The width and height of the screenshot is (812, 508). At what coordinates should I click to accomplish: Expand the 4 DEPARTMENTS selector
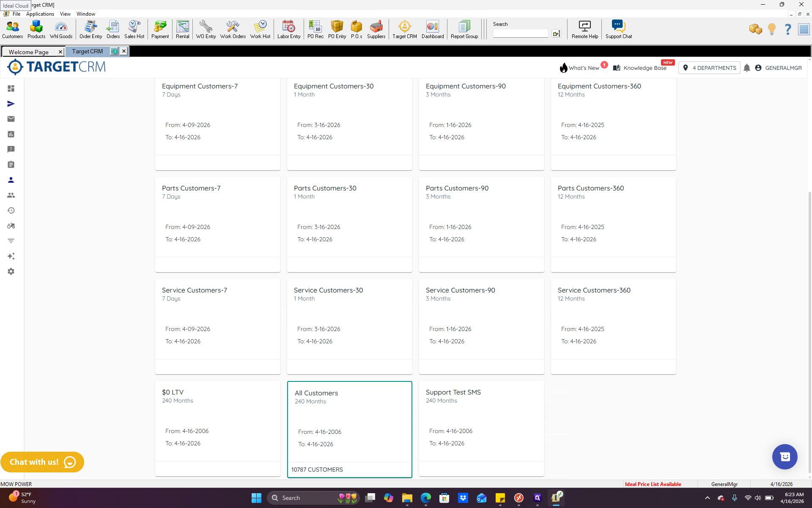pyautogui.click(x=709, y=68)
